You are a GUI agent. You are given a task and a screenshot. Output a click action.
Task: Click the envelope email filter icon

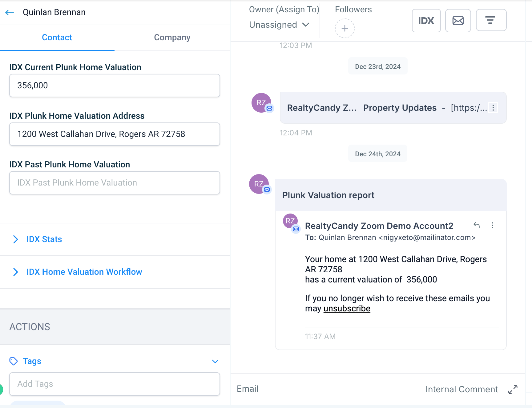click(x=458, y=21)
